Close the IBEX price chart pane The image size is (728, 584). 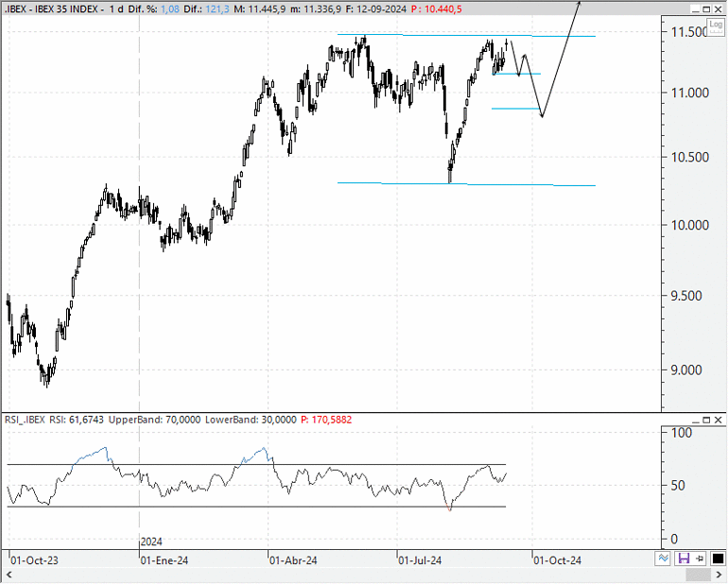[718, 9]
